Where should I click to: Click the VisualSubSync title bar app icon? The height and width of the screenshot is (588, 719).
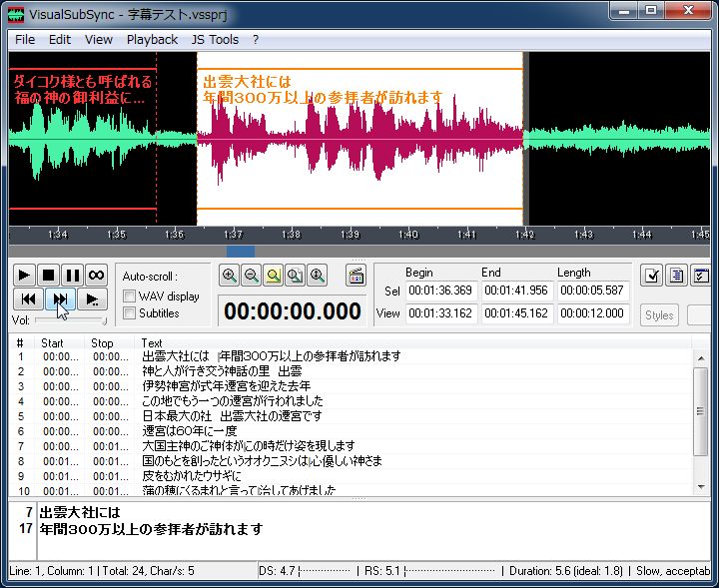[16, 14]
